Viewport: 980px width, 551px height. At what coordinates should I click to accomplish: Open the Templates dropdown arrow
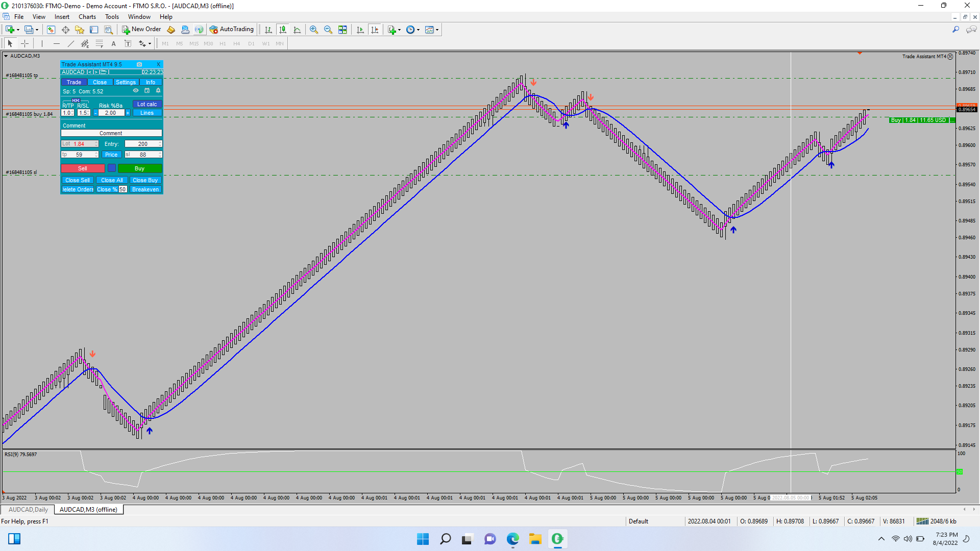[437, 30]
